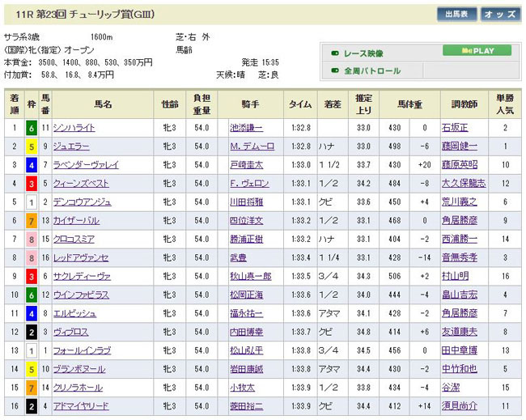The image size is (526, 420).
Task: Click the green arrow icon beside レース映像
Action: point(334,53)
